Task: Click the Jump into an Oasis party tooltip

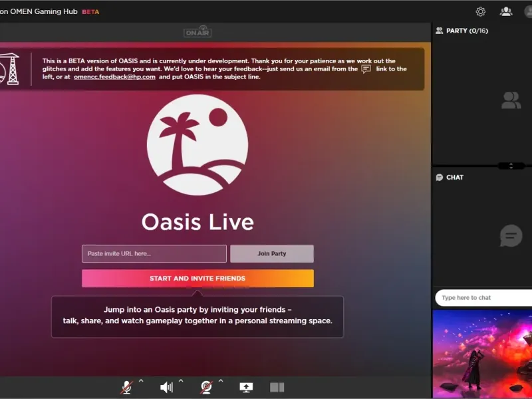Action: point(198,317)
